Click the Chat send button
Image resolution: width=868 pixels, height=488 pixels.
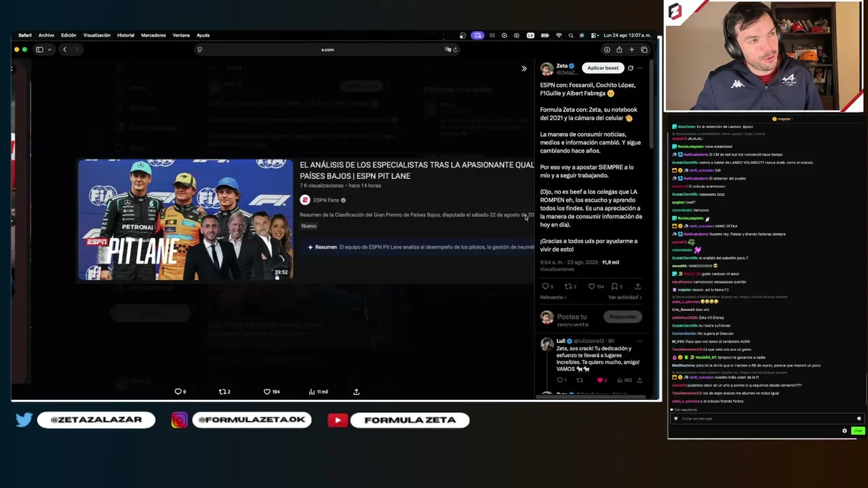[858, 431]
